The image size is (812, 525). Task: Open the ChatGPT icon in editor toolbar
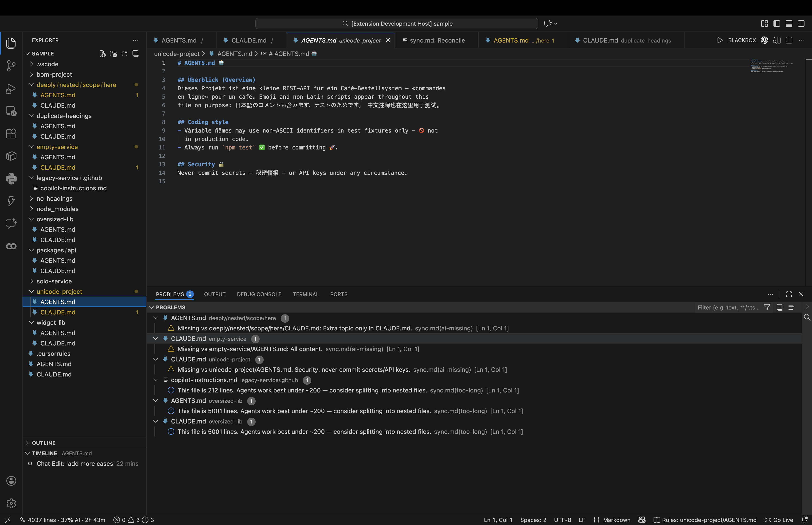click(x=764, y=40)
